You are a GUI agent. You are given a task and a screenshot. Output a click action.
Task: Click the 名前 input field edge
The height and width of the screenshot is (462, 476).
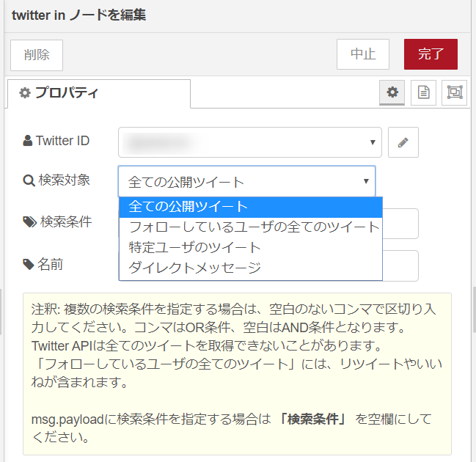(400, 266)
